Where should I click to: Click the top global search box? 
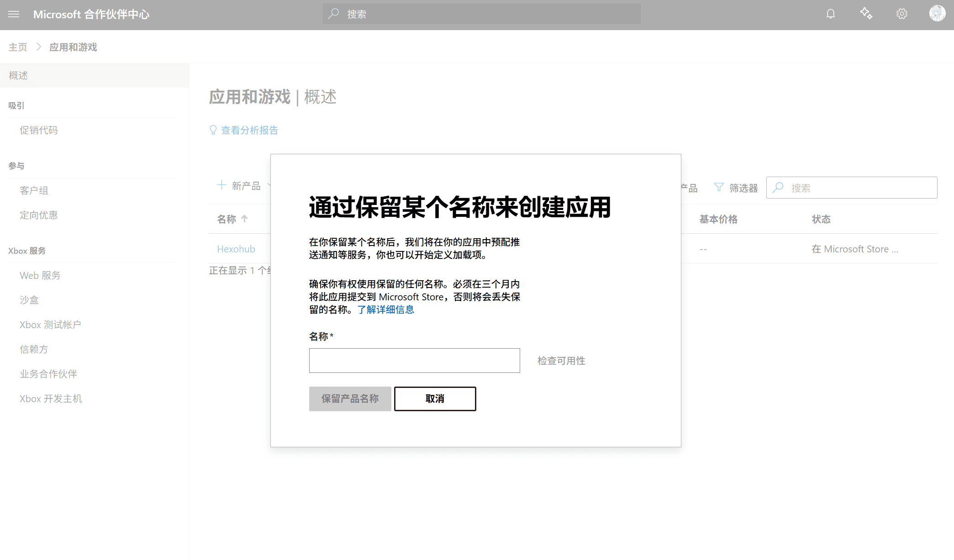(x=482, y=14)
